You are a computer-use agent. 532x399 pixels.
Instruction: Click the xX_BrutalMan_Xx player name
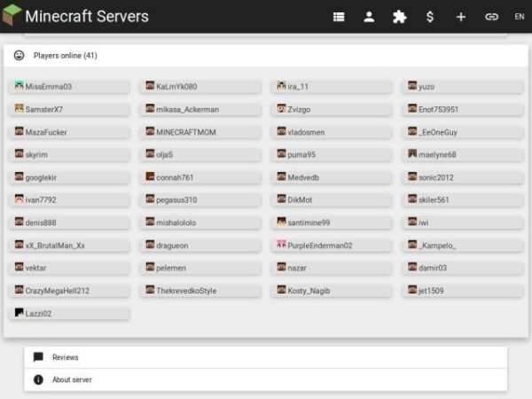pos(55,246)
